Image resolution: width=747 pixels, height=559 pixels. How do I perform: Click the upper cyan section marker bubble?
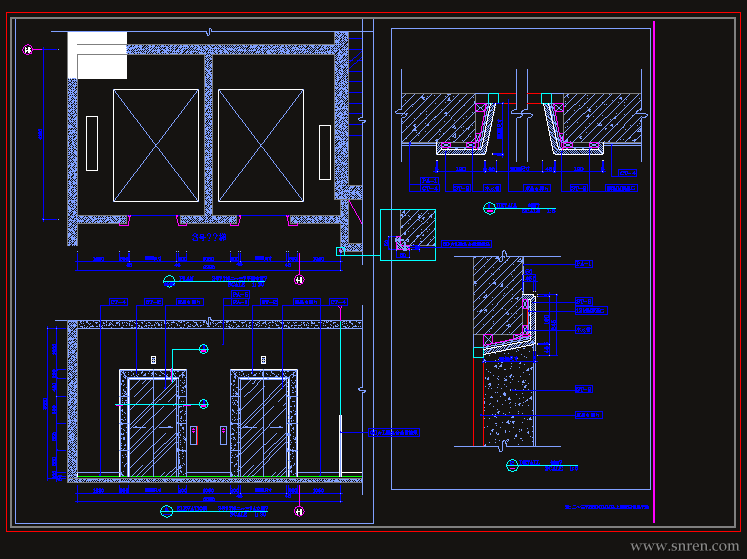pyautogui.click(x=203, y=349)
